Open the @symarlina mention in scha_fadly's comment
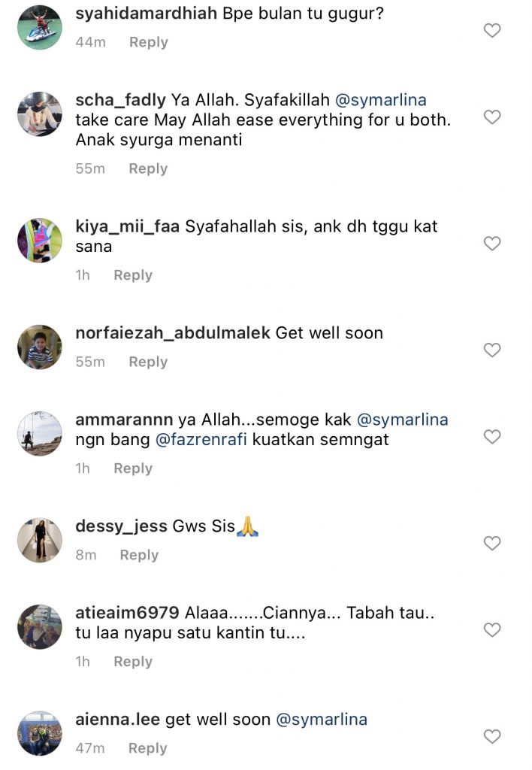The image size is (532, 770). click(x=381, y=100)
